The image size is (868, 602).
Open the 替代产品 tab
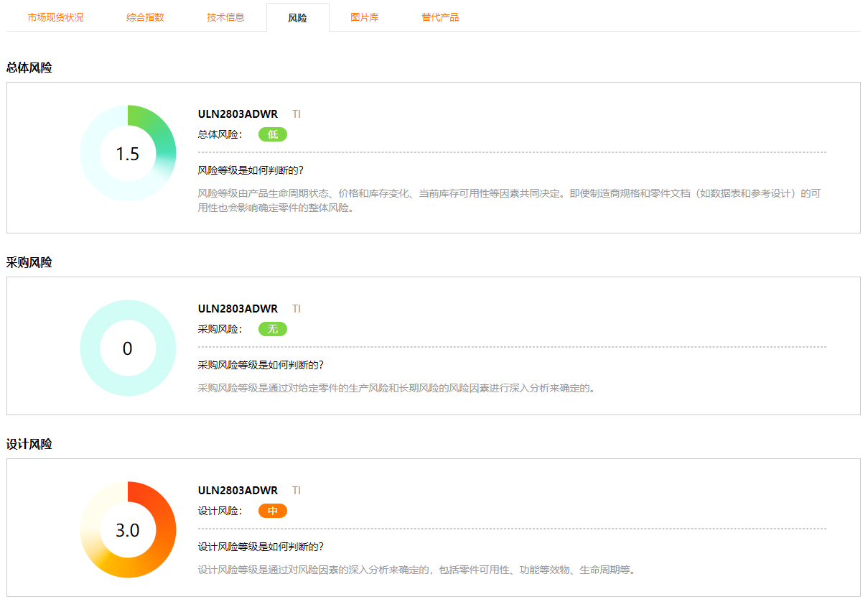440,17
